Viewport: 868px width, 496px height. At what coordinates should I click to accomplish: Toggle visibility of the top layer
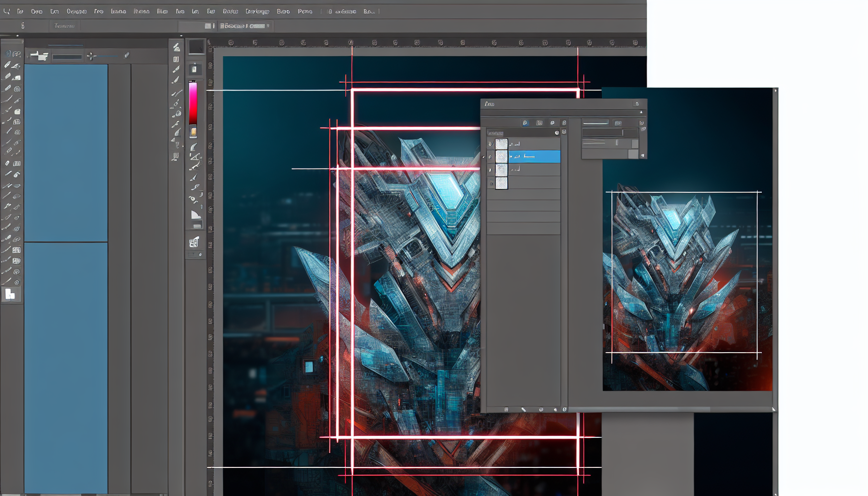[490, 144]
